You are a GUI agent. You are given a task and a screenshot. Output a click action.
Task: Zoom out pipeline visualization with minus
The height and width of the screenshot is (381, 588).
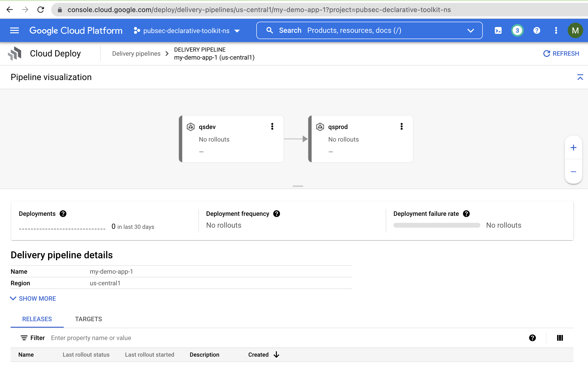573,172
